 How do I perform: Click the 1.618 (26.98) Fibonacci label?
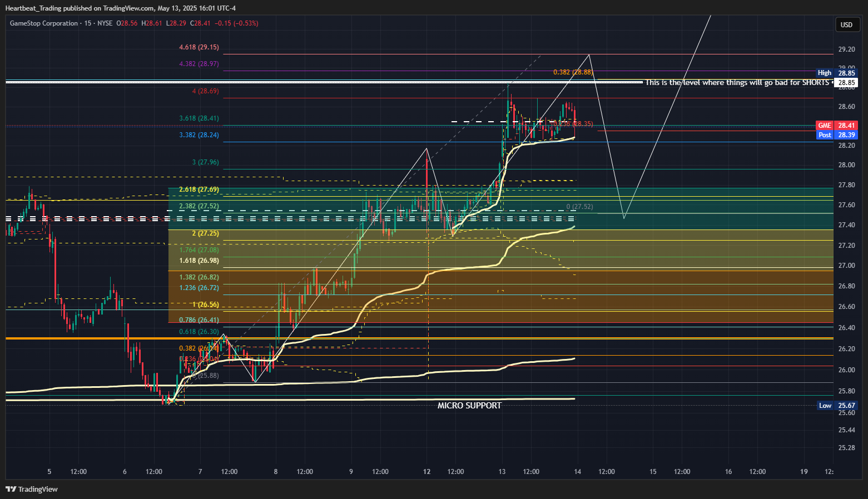coord(199,261)
